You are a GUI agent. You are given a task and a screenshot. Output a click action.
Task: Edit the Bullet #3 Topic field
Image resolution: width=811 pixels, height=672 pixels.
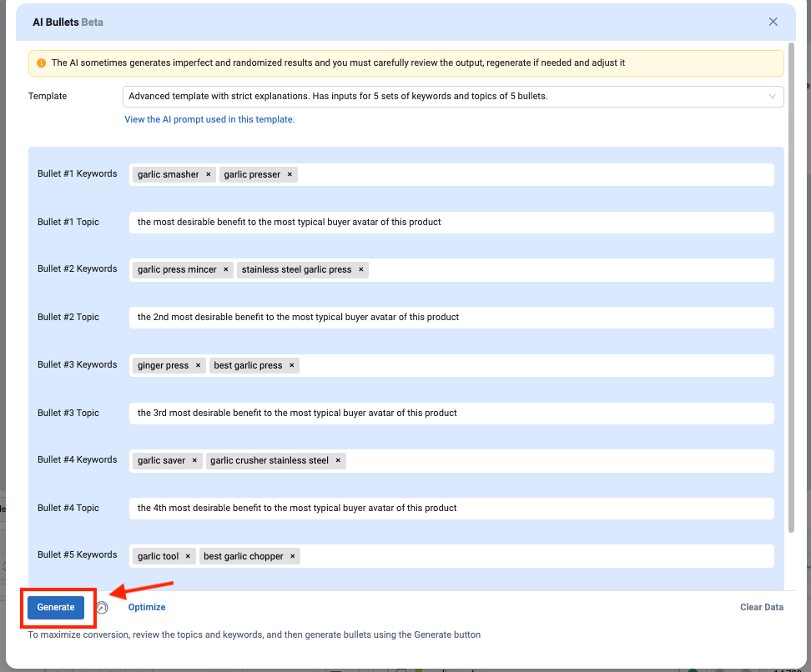coord(451,413)
